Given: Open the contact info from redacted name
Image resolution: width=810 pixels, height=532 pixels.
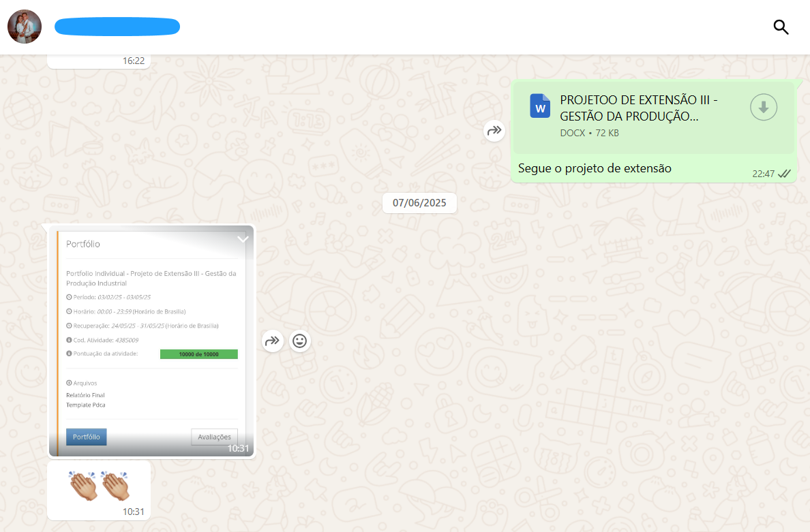Looking at the screenshot, I should coord(117,27).
